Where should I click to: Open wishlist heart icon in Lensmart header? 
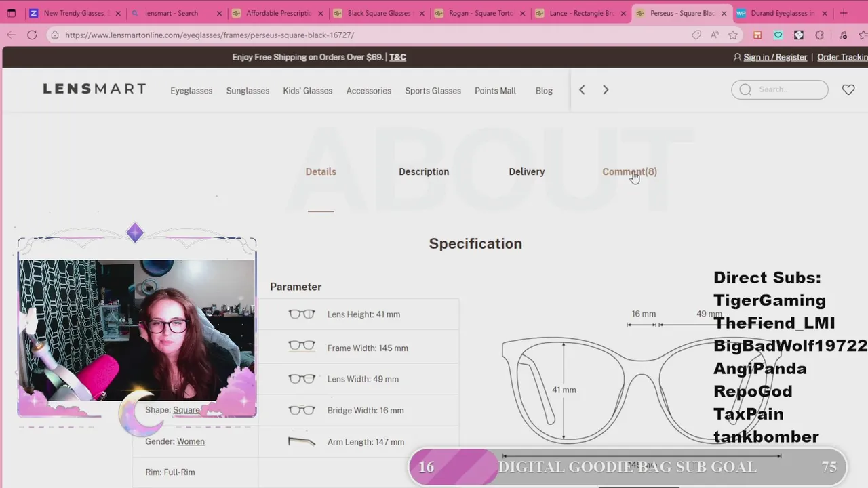tap(848, 89)
